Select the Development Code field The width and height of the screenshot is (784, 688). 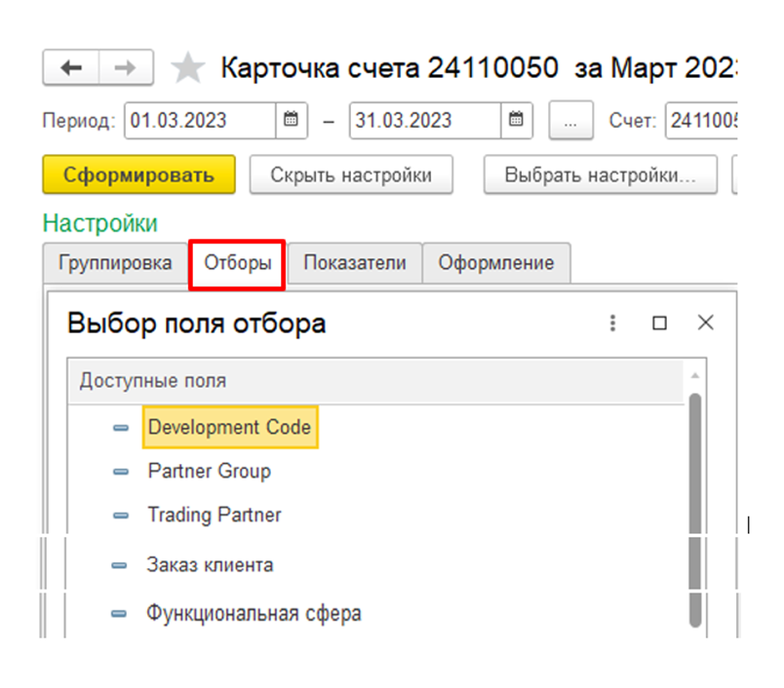click(229, 427)
